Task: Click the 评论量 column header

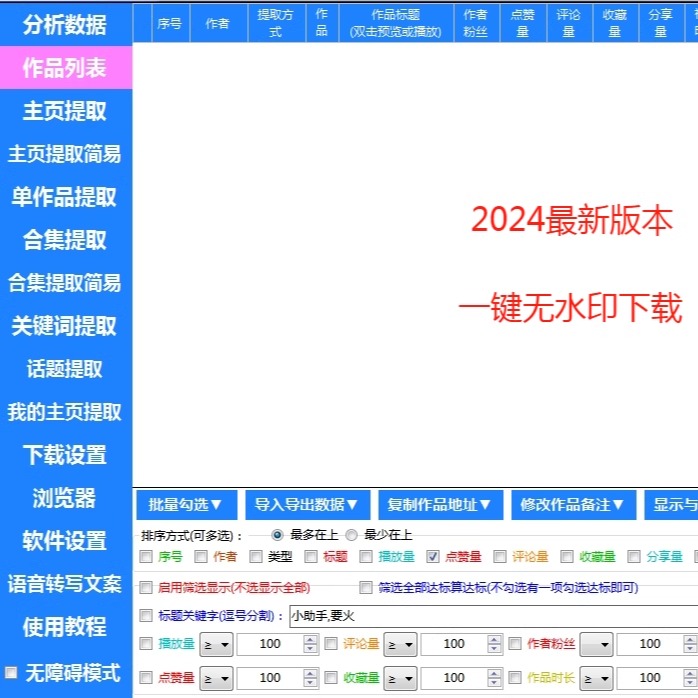Action: point(569,23)
